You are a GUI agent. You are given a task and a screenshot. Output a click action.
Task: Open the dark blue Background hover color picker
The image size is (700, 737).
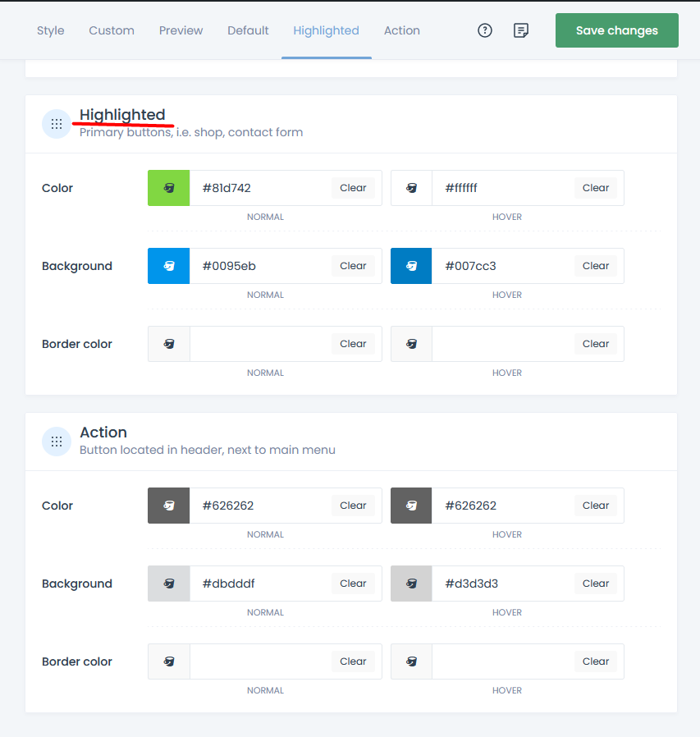[x=410, y=265]
